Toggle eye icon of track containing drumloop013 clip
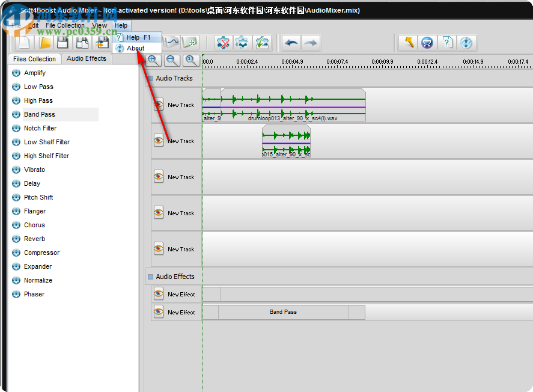The image size is (533, 392). 159,105
